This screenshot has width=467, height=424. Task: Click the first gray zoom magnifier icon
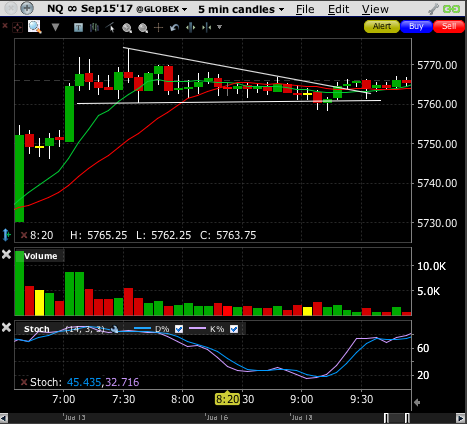pos(127,28)
